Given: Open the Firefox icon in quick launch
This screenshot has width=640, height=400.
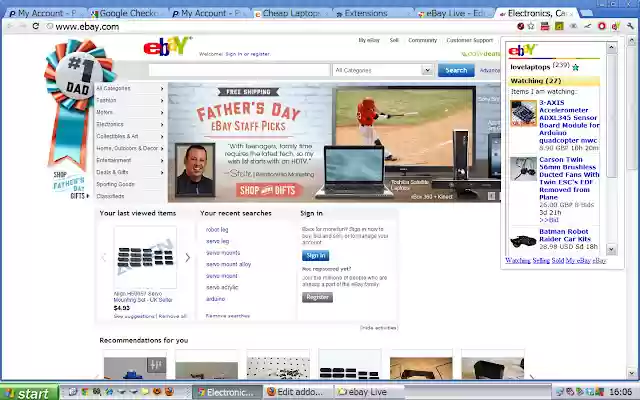Looking at the screenshot, I should click(169, 392).
